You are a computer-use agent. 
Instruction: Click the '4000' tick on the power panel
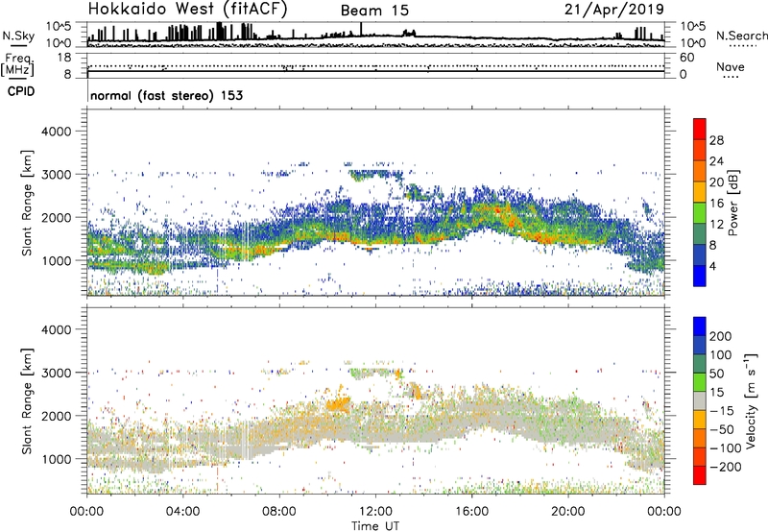pyautogui.click(x=57, y=132)
